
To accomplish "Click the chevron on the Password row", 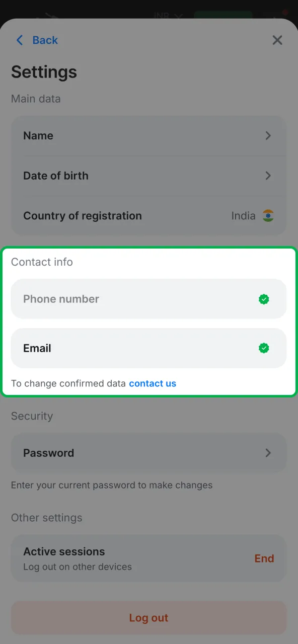I will click(268, 453).
